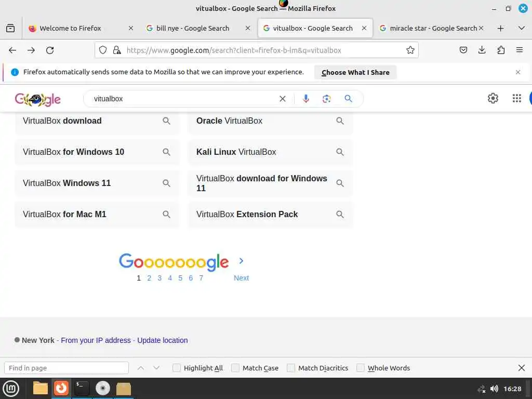Submit search with magnifier button
532x399 pixels.
point(348,99)
